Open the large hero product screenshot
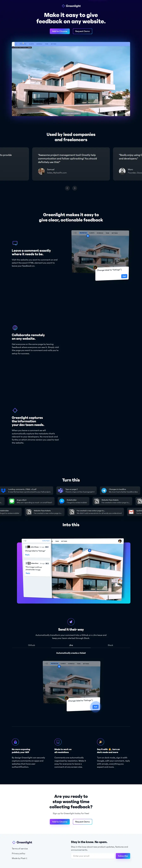 (x=71, y=79)
